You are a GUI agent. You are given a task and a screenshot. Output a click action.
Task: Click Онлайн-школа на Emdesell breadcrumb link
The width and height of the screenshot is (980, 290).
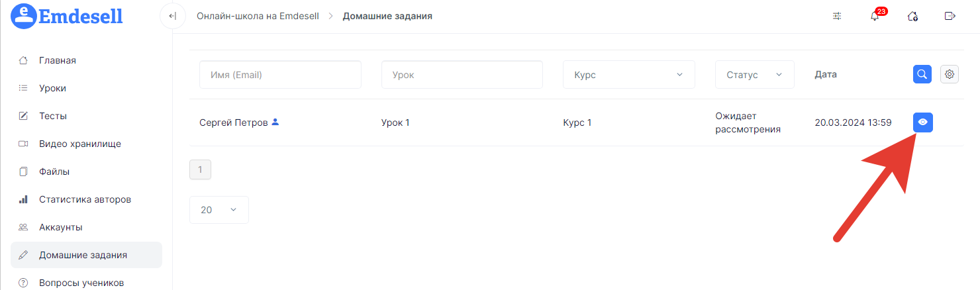click(258, 16)
